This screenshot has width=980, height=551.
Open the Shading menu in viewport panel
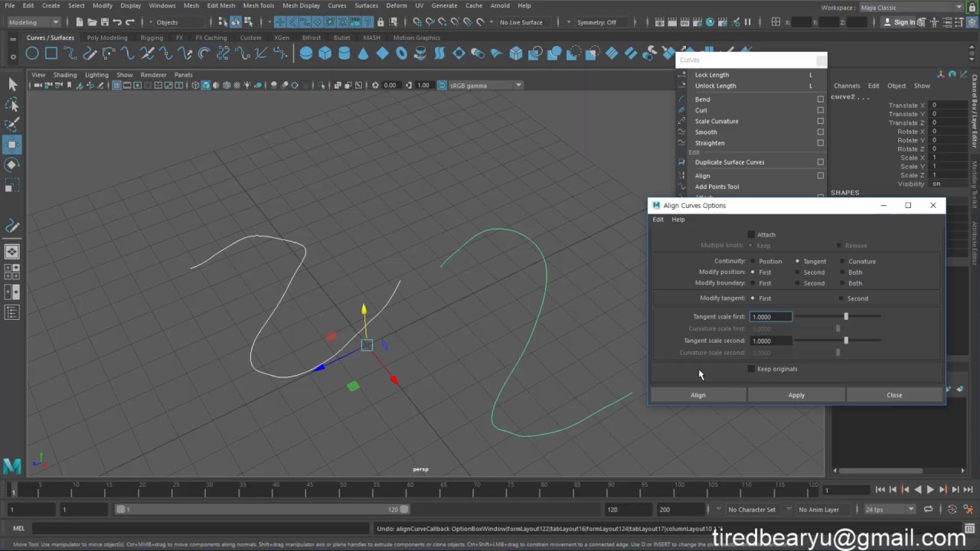[64, 75]
